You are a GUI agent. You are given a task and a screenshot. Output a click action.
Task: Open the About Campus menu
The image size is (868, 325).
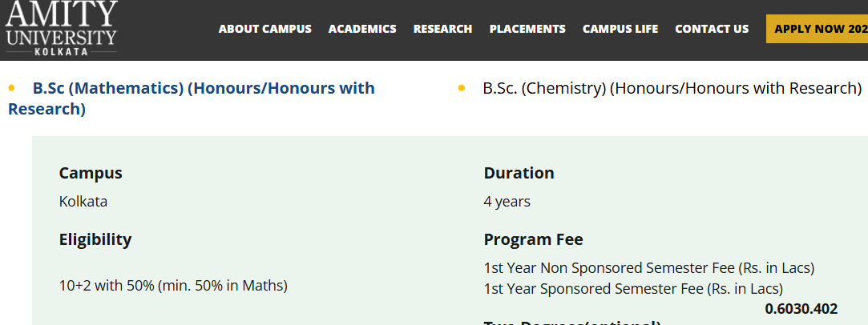pyautogui.click(x=264, y=29)
